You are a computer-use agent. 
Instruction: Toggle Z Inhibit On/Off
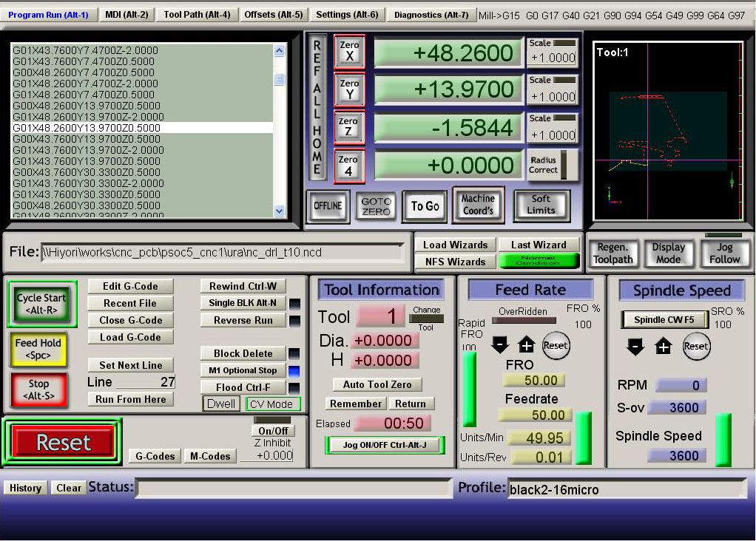click(x=273, y=431)
